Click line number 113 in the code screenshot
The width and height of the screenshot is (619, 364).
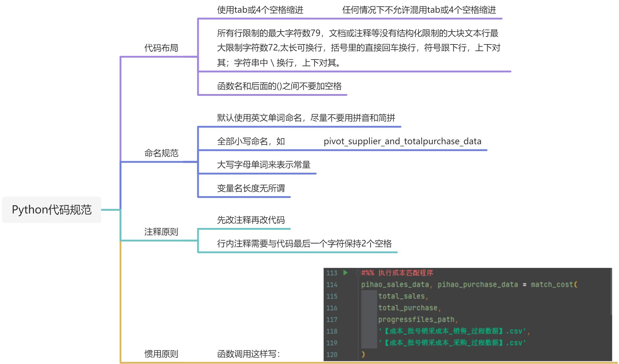click(332, 273)
